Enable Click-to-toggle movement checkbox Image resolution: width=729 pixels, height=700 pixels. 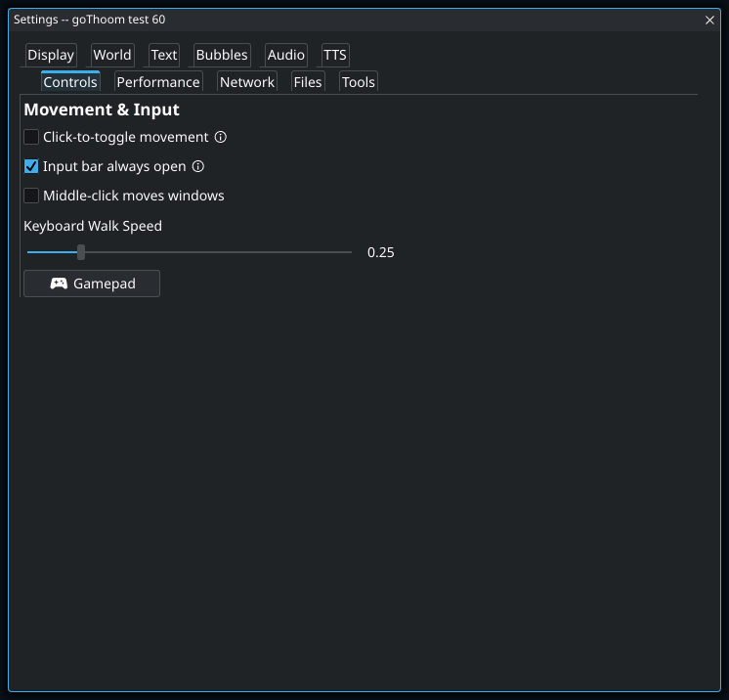click(x=31, y=137)
